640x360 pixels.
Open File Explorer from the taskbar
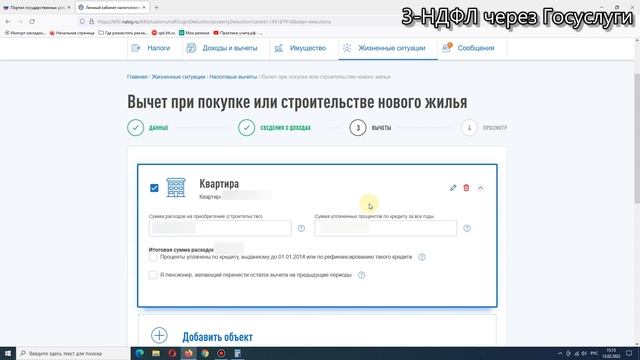tap(156, 353)
